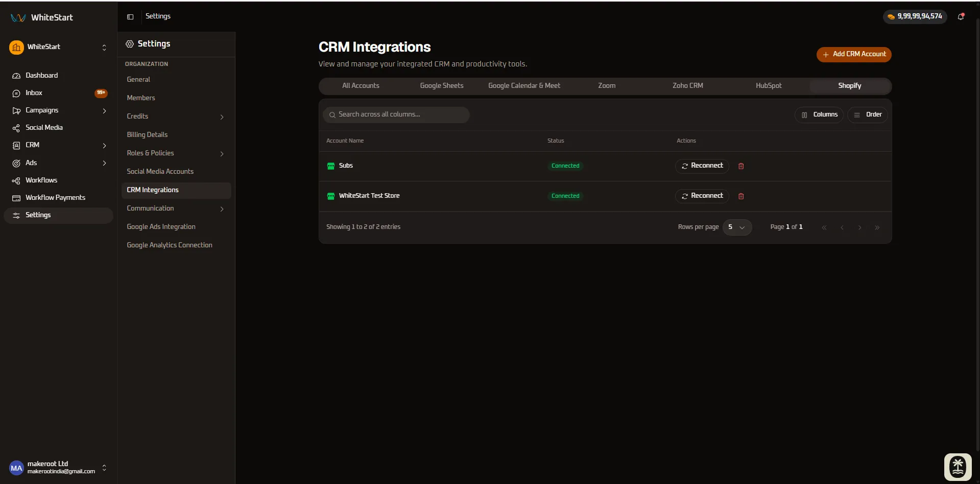The width and height of the screenshot is (980, 484).
Task: Expand the Ads sidebar menu
Action: click(x=58, y=163)
